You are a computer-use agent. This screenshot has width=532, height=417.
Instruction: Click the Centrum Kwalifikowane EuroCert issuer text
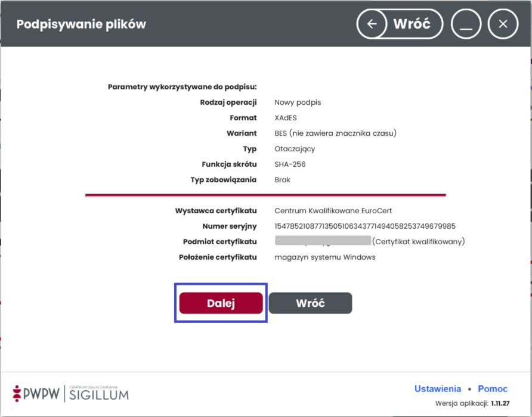click(x=333, y=210)
